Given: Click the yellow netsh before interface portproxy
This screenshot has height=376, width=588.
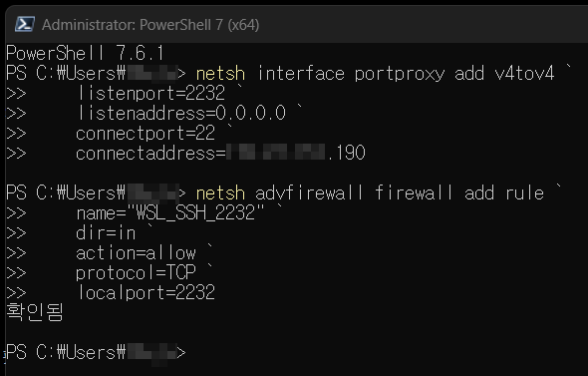Looking at the screenshot, I should click(x=220, y=73).
